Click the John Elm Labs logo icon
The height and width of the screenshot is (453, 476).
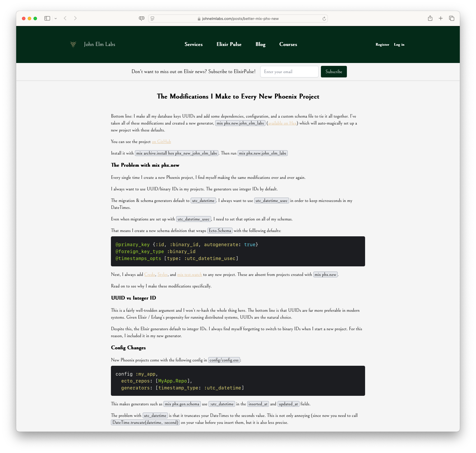pyautogui.click(x=73, y=44)
